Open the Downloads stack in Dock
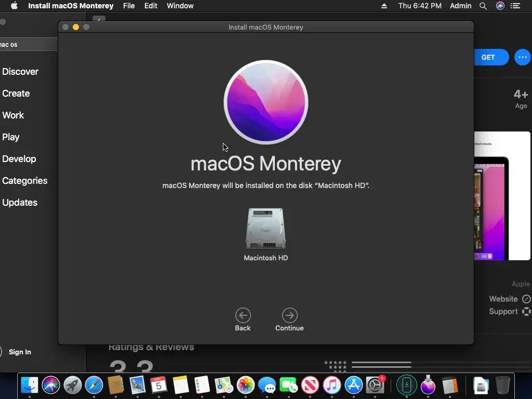The height and width of the screenshot is (399, 532). click(x=481, y=385)
